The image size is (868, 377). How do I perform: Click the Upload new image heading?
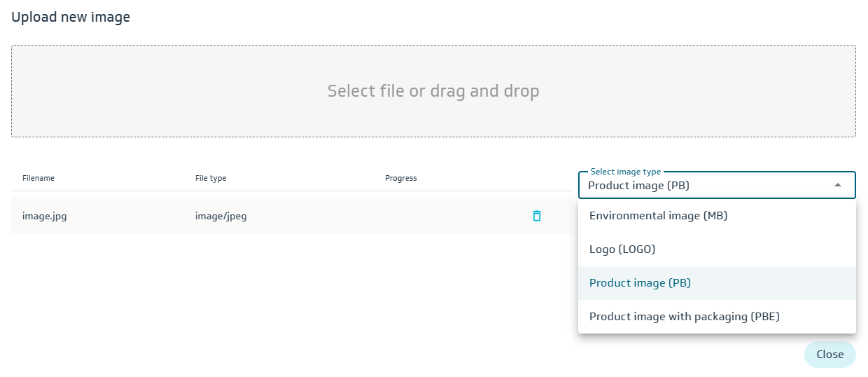click(x=71, y=18)
